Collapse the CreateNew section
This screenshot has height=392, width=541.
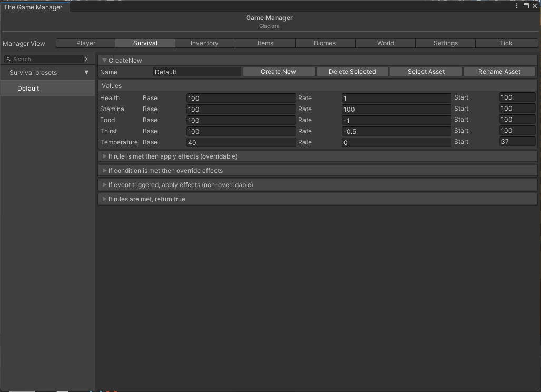pos(105,61)
